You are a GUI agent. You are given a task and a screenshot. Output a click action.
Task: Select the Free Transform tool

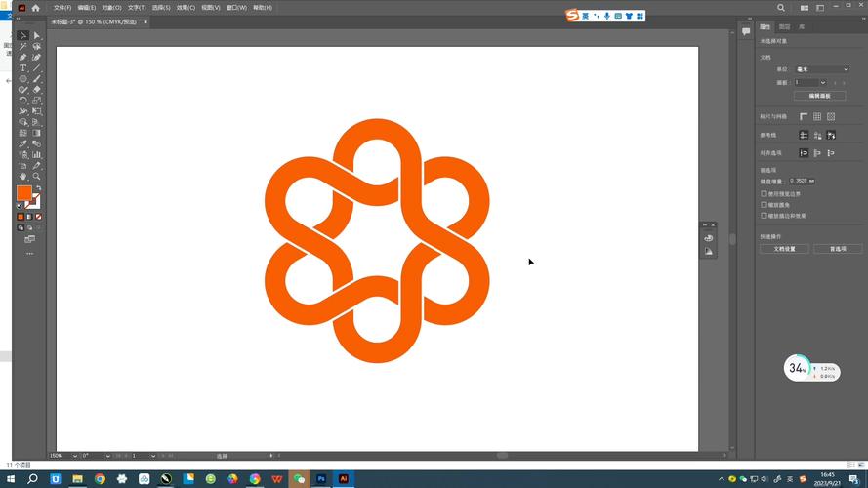(36, 111)
